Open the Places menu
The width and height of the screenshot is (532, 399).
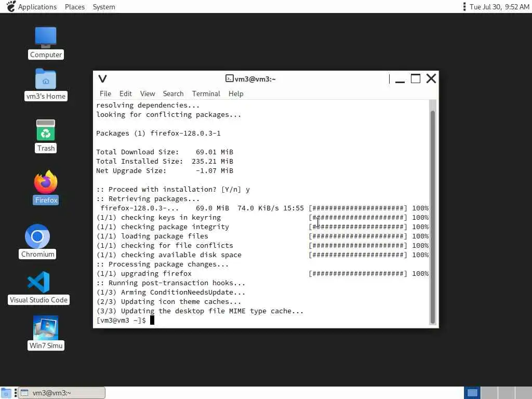pos(75,7)
